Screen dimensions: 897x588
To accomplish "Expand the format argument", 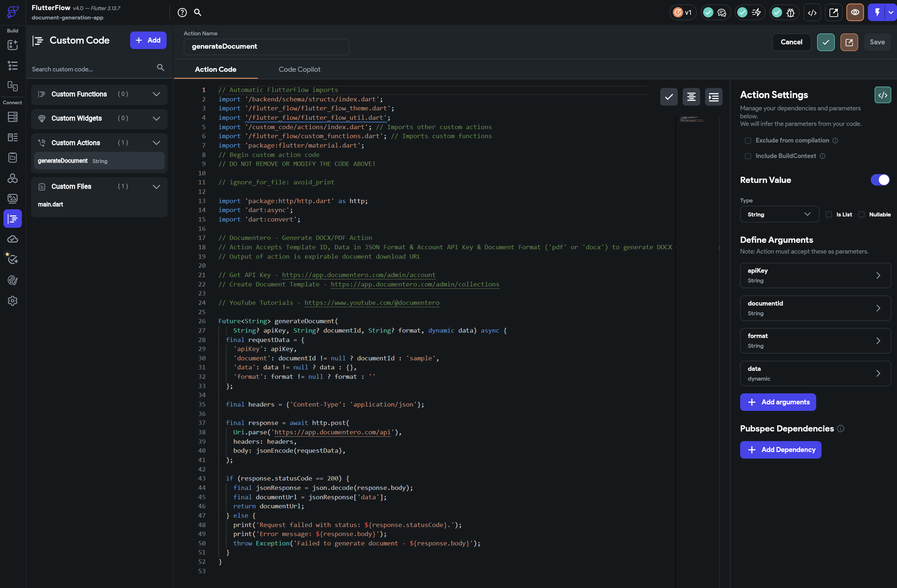I will pyautogui.click(x=815, y=341).
